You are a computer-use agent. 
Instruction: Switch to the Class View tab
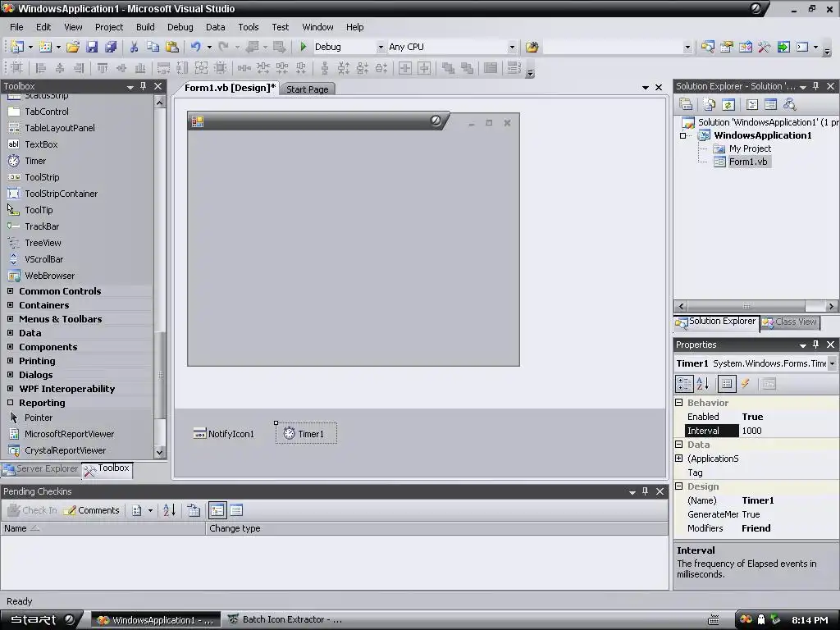coord(790,322)
